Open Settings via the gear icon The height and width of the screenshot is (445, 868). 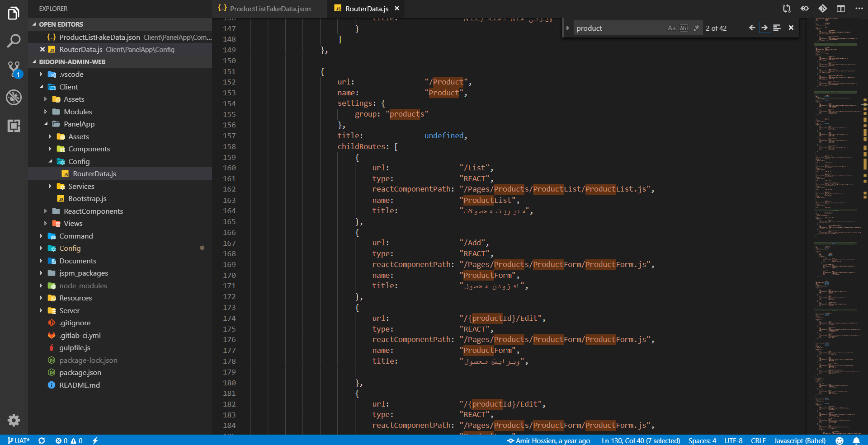14,420
